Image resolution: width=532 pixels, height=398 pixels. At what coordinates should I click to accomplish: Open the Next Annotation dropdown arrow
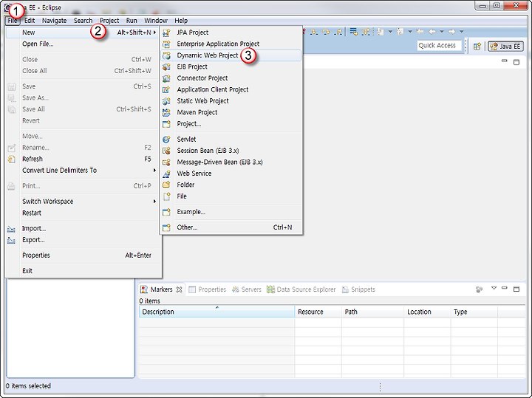coord(390,32)
